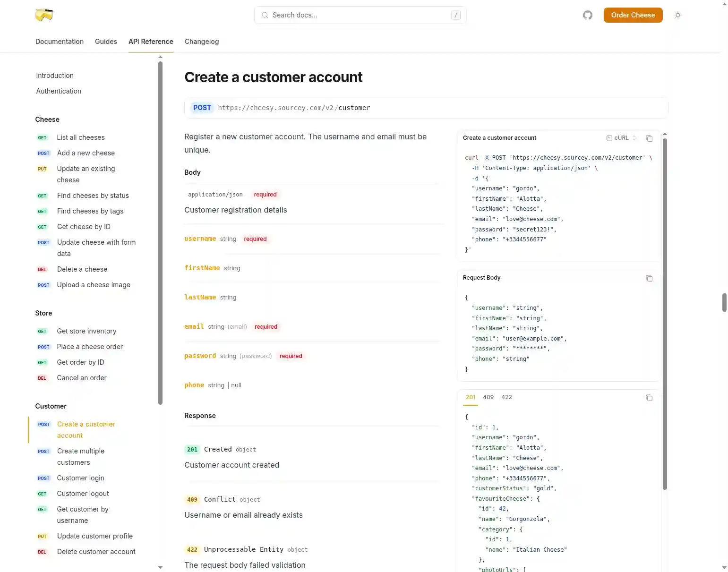Open Get cheese by ID endpoint
Screen dimensions: 728x572
click(84, 227)
